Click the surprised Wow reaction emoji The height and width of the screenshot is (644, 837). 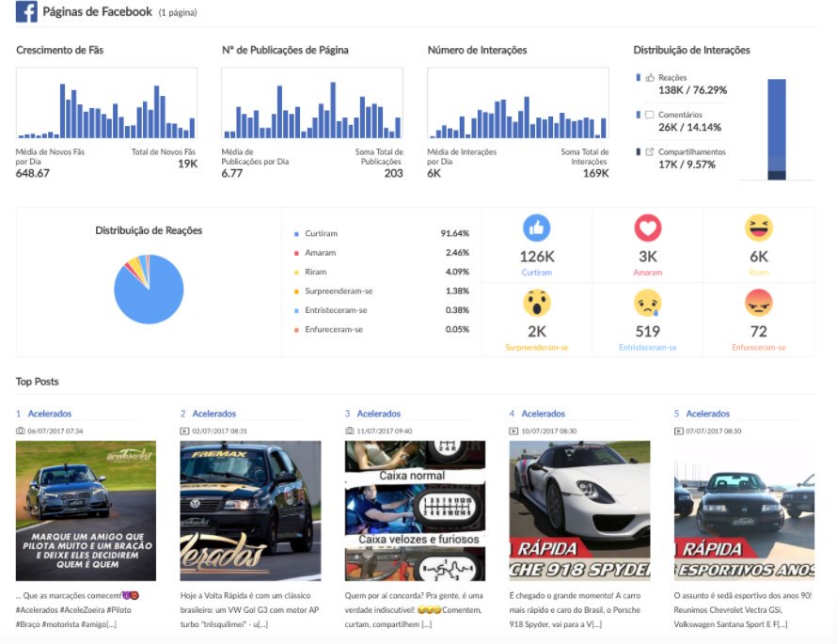536,303
